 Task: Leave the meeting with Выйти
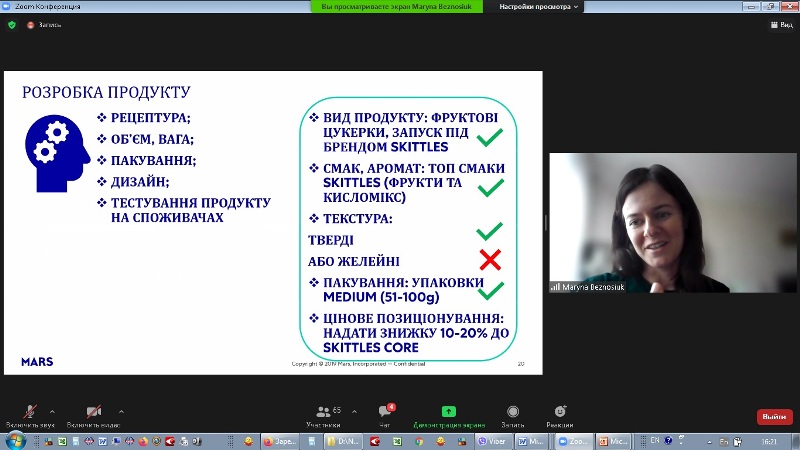774,416
